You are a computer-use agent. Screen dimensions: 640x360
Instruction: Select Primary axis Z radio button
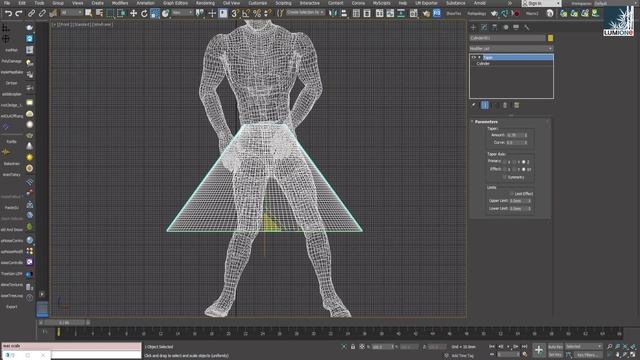coord(524,162)
